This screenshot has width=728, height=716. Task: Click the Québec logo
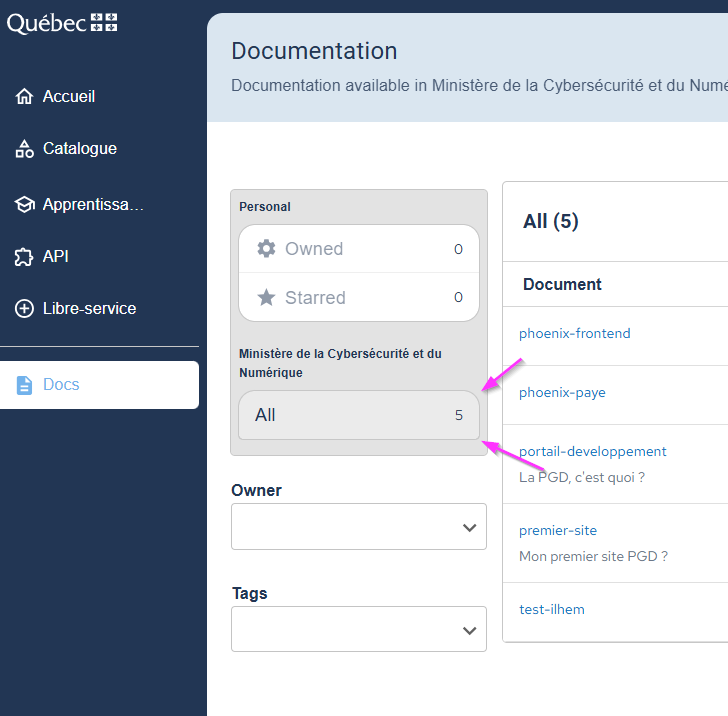pyautogui.click(x=62, y=23)
